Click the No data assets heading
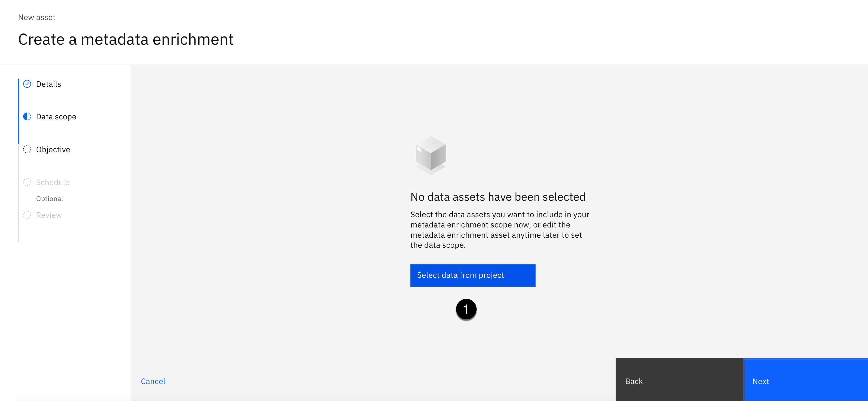 [498, 197]
